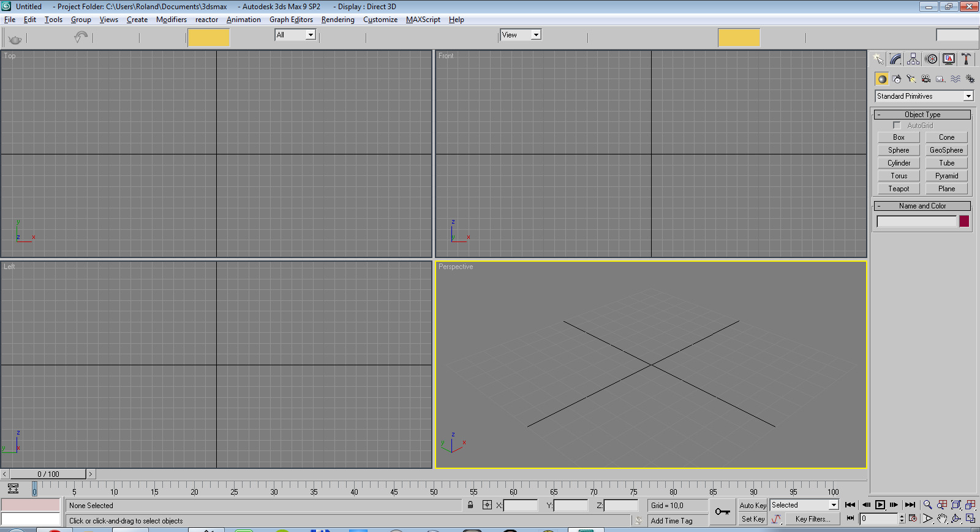Screen dimensions: 980x532
Task: Click the Zoom magnifier tool
Action: click(x=927, y=505)
